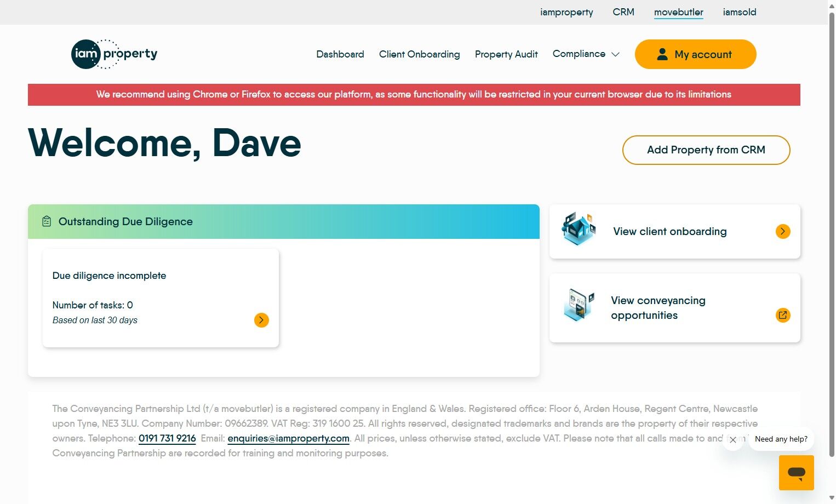Dismiss the Need any help popup

pos(733,440)
